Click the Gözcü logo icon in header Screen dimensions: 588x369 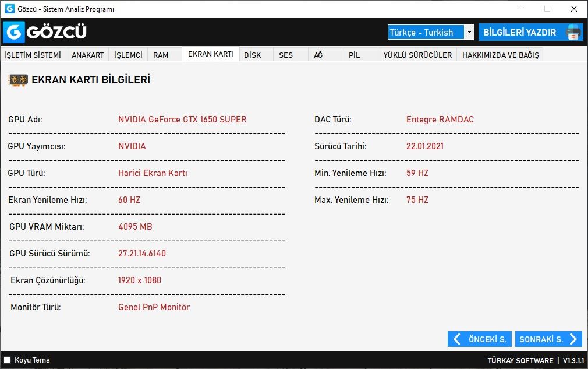(x=14, y=32)
